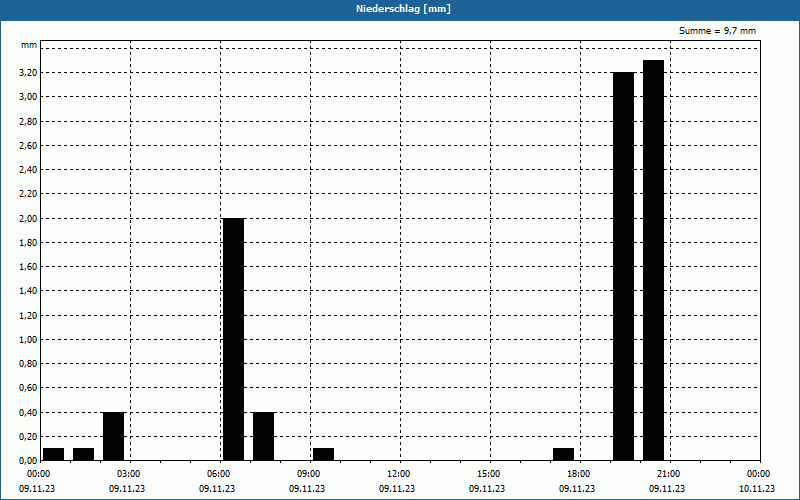Click the 09:00 time axis label
Screen dimensions: 800x500
tap(309, 474)
